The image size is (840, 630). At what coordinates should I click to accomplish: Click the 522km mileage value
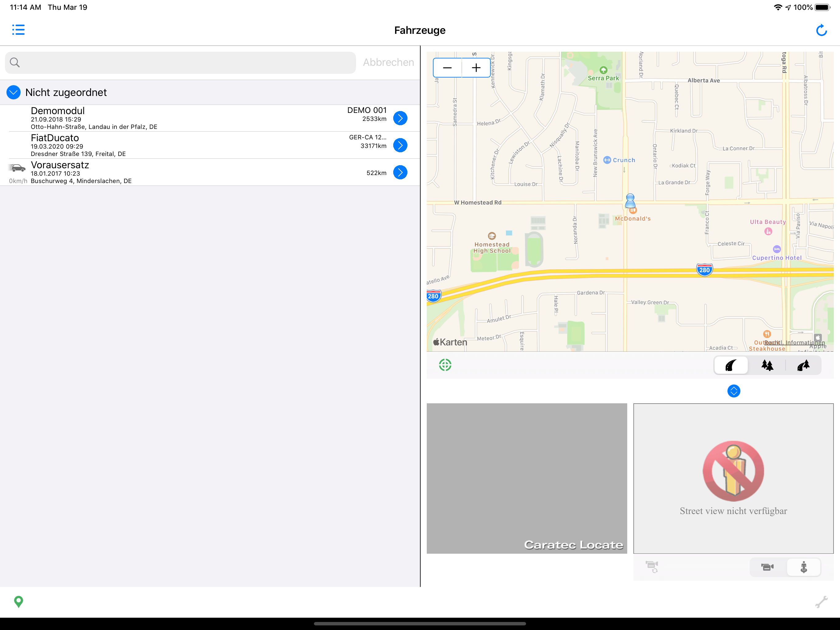click(x=376, y=173)
